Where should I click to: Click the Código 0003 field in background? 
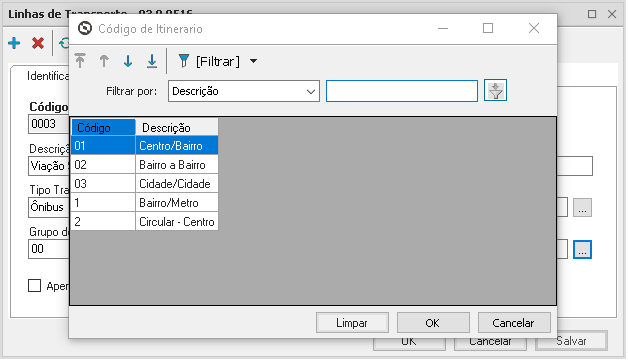tap(48, 124)
